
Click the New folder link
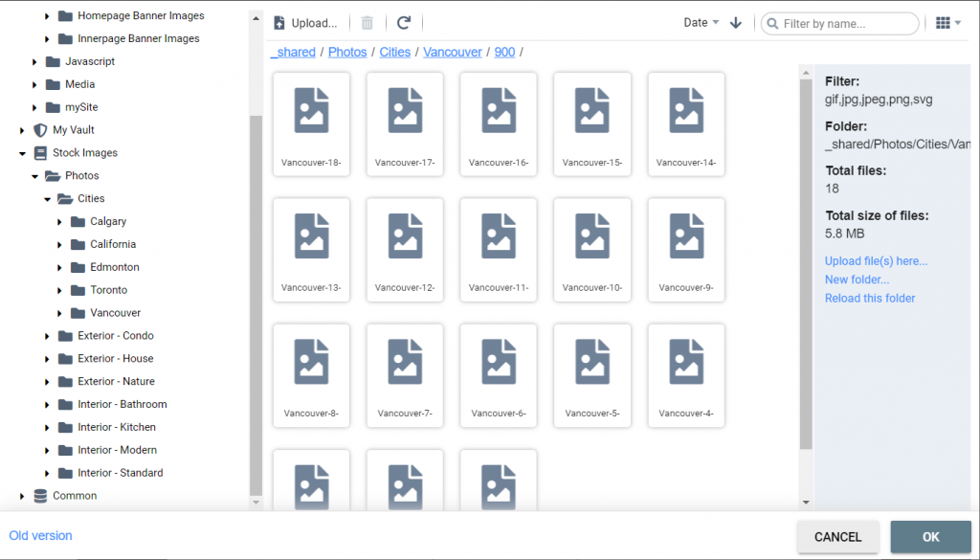point(857,280)
